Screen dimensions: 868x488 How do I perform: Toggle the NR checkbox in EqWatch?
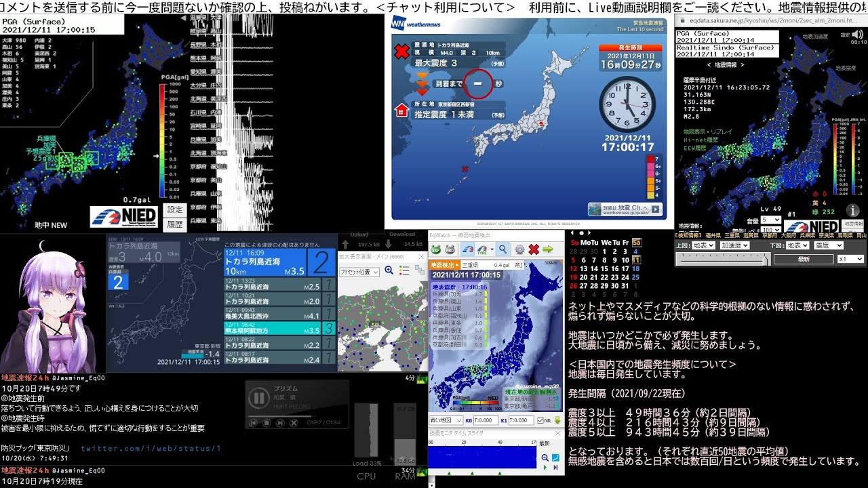pos(540,420)
